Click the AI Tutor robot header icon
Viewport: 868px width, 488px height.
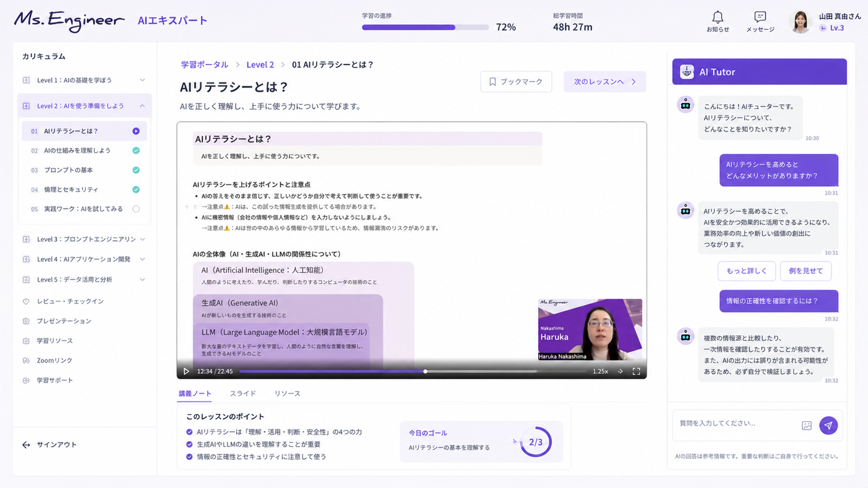click(x=686, y=72)
